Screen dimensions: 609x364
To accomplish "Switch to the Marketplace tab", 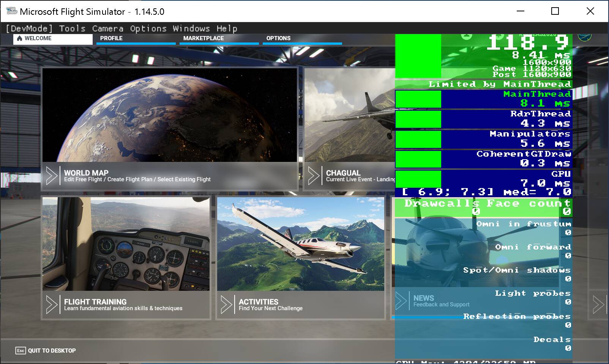I will click(x=204, y=38).
